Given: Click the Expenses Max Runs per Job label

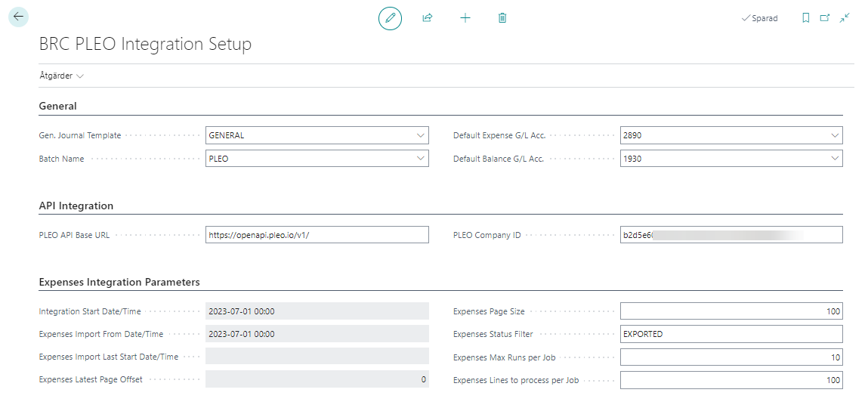Looking at the screenshot, I should (505, 357).
